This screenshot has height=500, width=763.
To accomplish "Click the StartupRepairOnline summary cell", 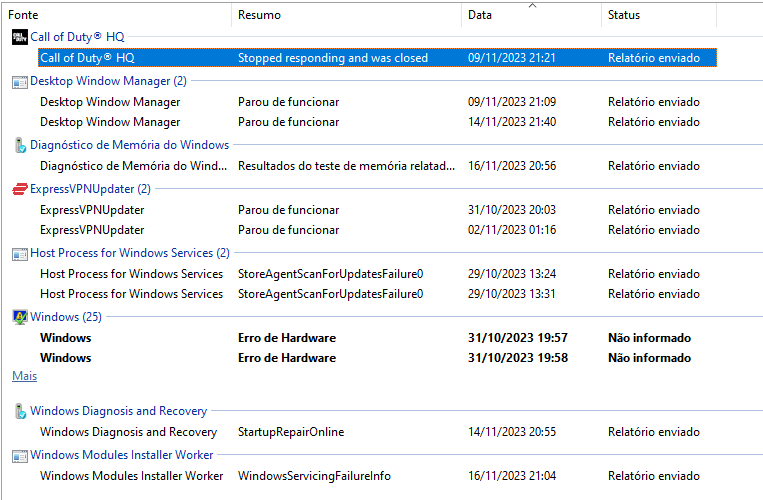I will click(291, 432).
